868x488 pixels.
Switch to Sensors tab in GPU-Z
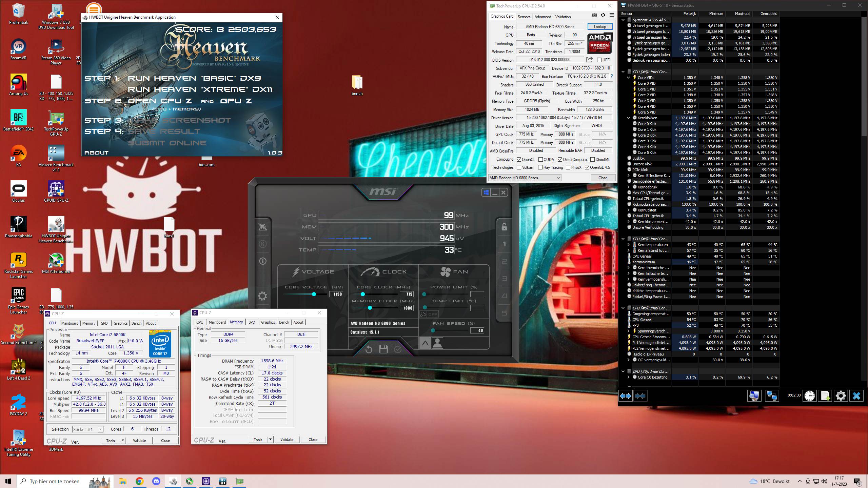(524, 17)
